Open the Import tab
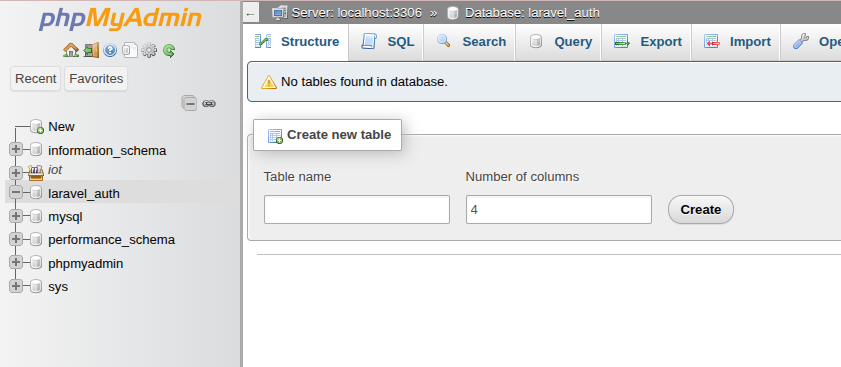 pos(736,42)
